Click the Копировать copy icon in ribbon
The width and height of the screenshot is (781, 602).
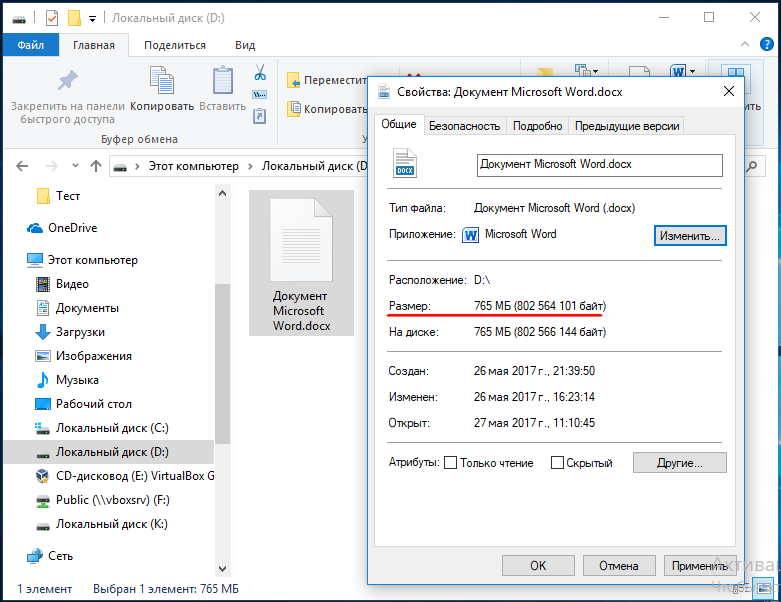pos(162,80)
